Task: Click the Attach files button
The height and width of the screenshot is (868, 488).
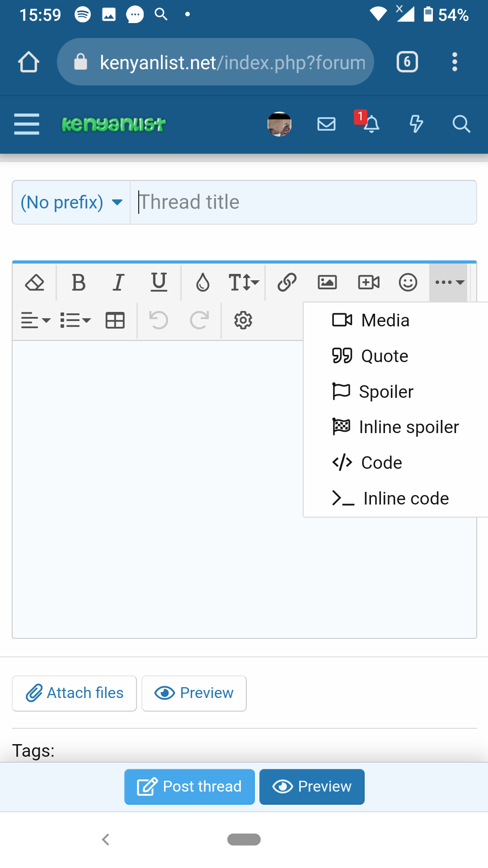Action: click(75, 693)
